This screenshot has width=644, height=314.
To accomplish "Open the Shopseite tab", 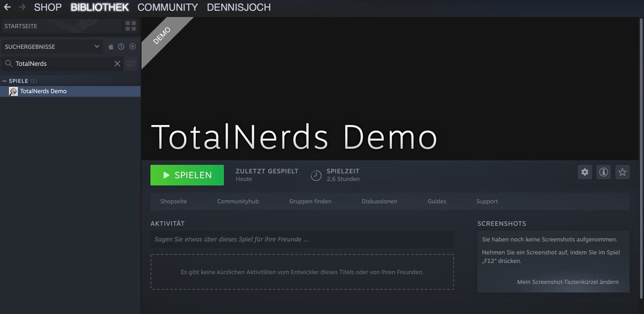I will click(x=173, y=201).
